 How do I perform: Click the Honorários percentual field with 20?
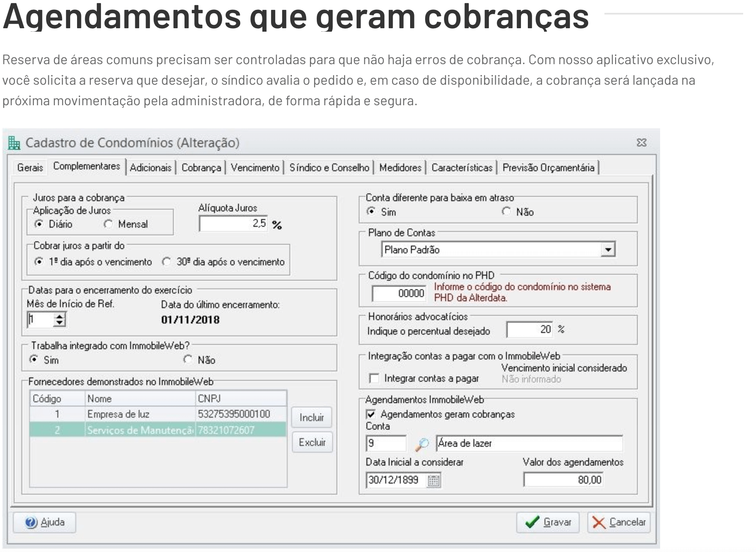pos(530,329)
